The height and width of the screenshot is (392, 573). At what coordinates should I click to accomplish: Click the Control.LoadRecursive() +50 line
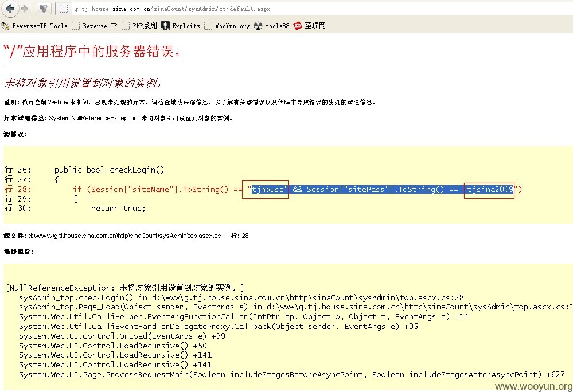[113, 346]
